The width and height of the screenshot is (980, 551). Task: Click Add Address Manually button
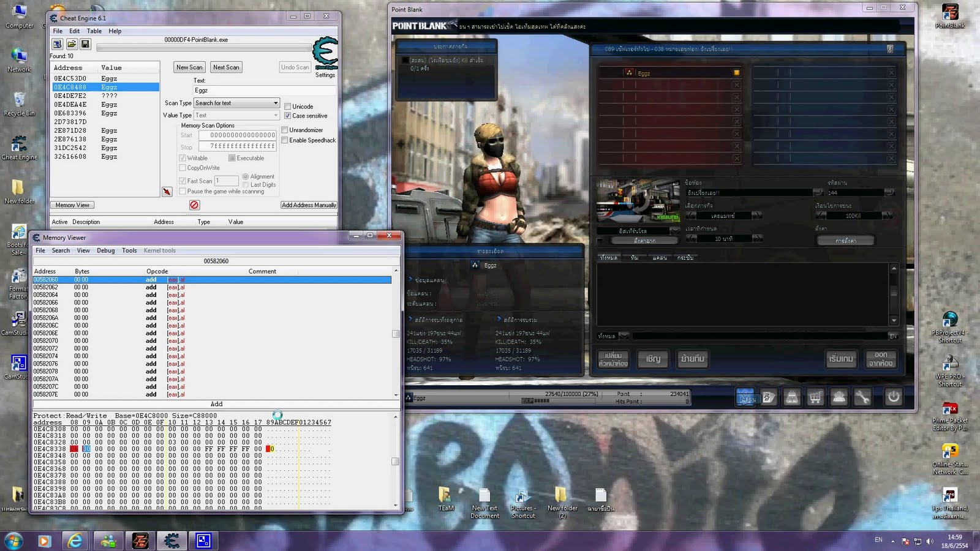(309, 205)
